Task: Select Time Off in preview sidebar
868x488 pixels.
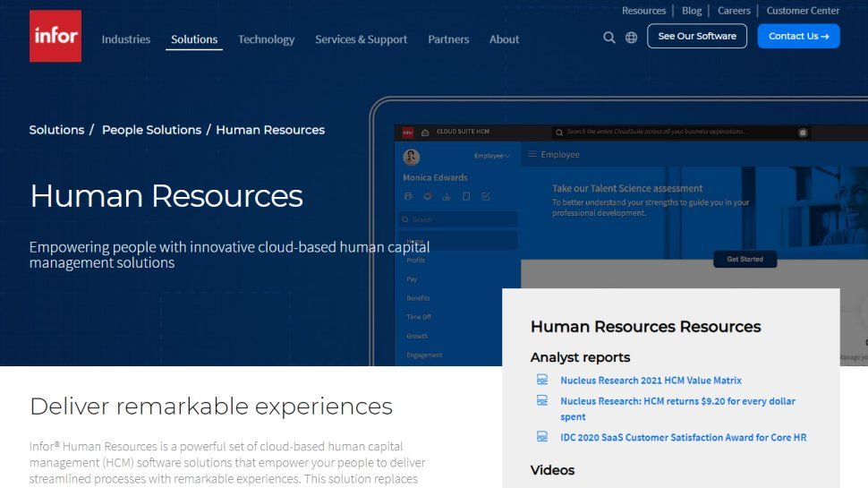Action: click(x=419, y=317)
